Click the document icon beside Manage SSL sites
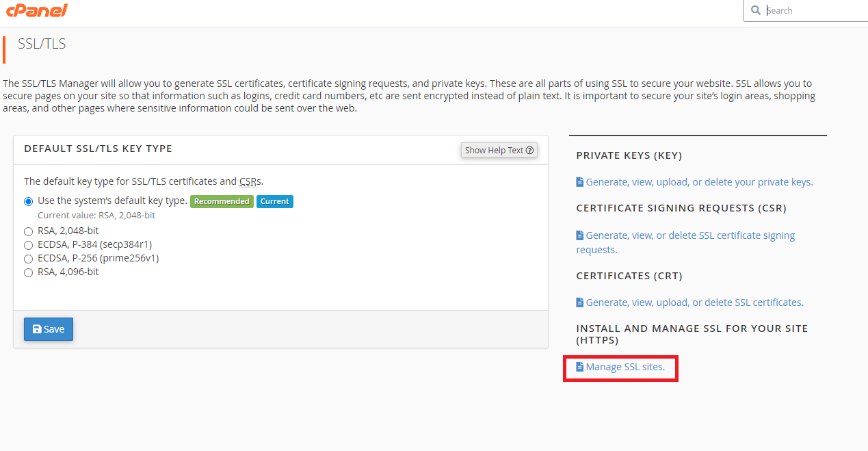868x451 pixels. (x=580, y=367)
